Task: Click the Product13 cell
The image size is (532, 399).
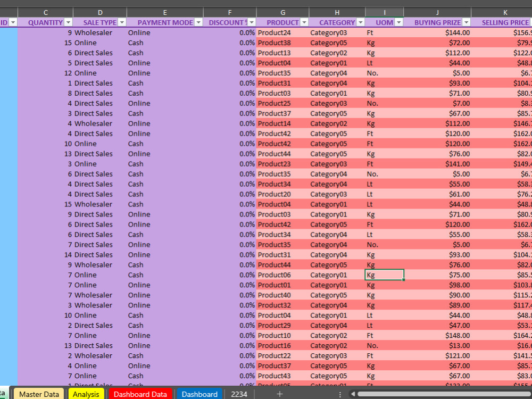Action: 282,53
